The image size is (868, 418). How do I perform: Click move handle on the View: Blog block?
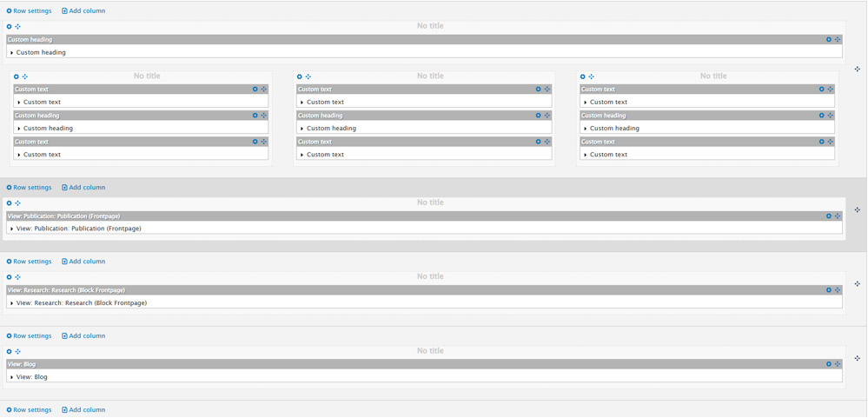[838, 364]
